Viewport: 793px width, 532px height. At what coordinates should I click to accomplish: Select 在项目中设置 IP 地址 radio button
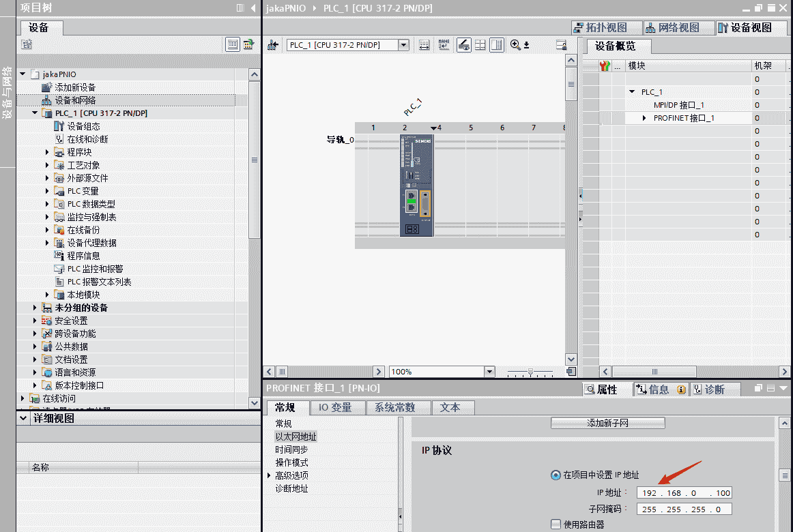(556, 475)
